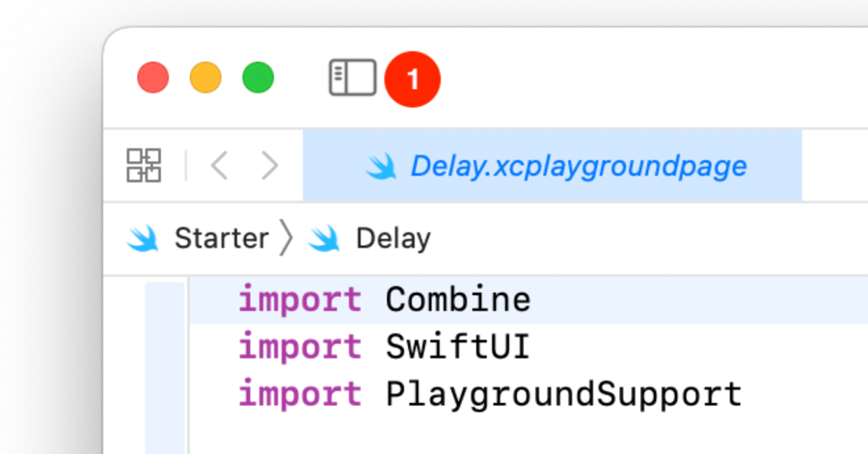
Task: Open the Delay breadcrumb item
Action: pos(393,238)
